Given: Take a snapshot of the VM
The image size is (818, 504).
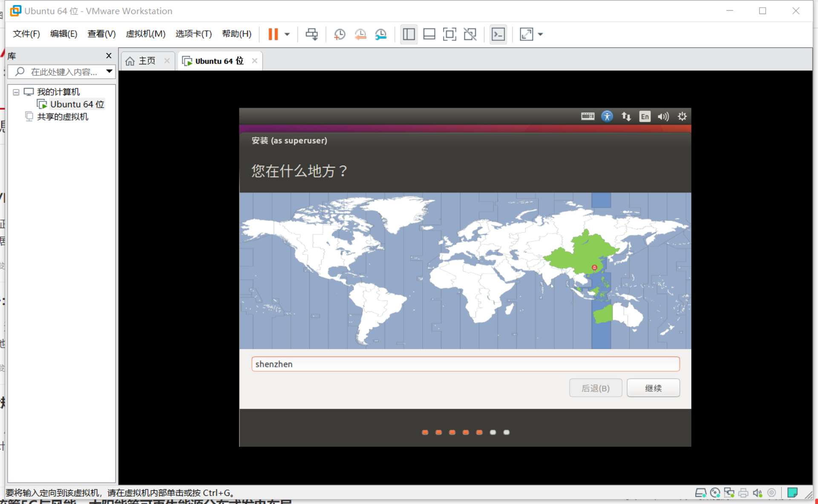Looking at the screenshot, I should point(340,34).
